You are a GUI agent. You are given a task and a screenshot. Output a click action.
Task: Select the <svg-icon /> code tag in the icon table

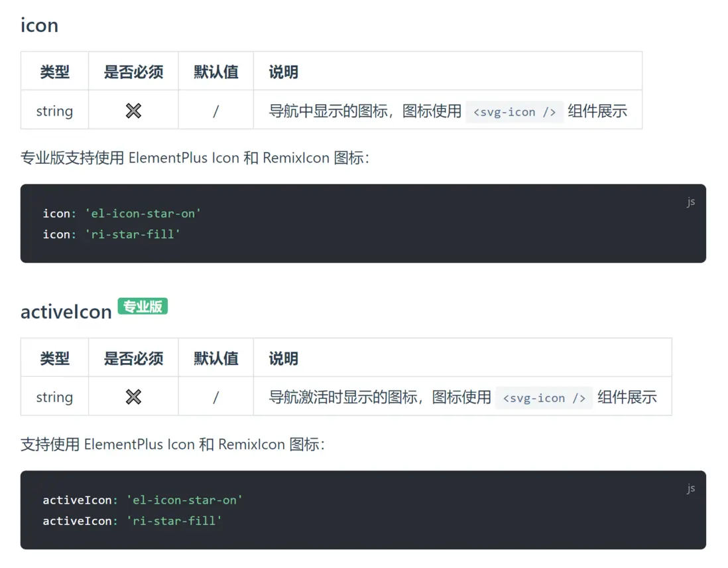coord(515,111)
